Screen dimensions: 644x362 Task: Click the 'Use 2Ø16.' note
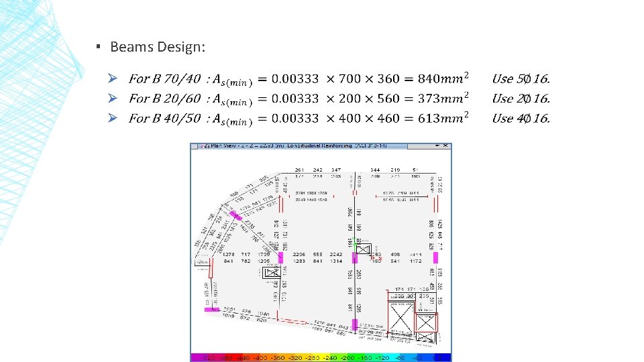tap(521, 99)
